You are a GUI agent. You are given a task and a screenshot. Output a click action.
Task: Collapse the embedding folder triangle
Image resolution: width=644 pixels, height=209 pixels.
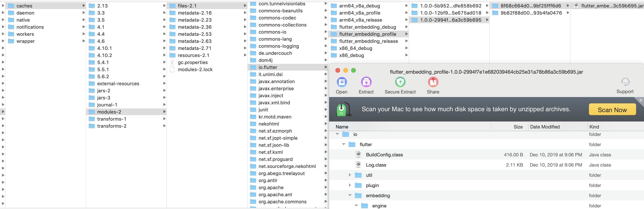[350, 195]
